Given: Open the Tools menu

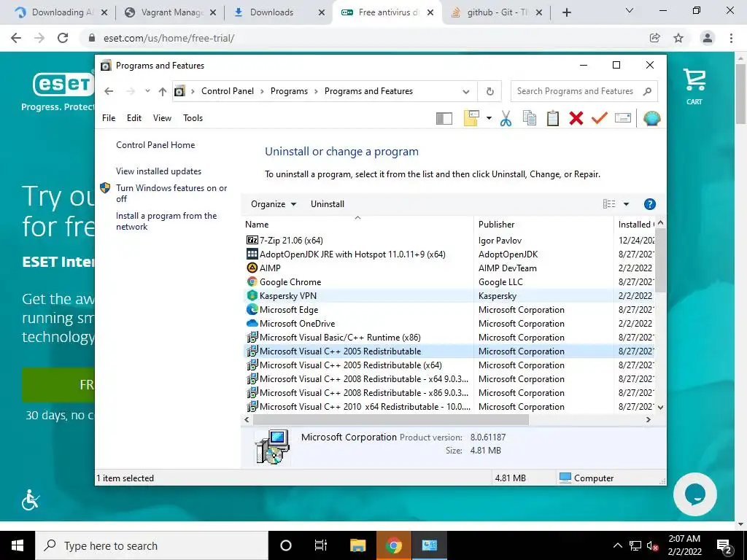Looking at the screenshot, I should 193,118.
